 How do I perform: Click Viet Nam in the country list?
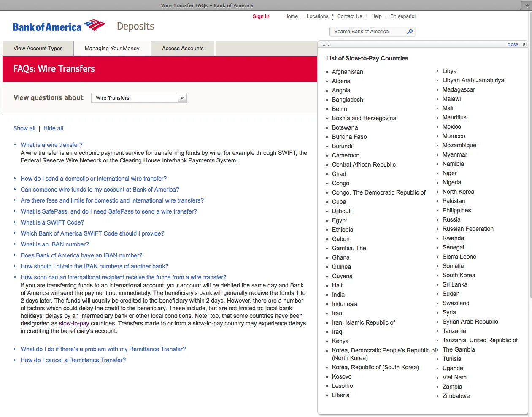pos(454,377)
